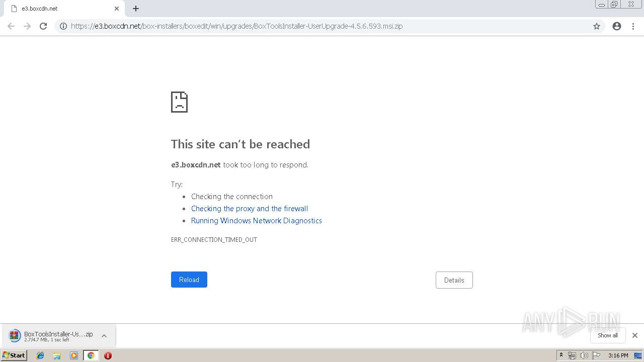Restore down the Chrome window
Screen dimensions: 644x362
[x=614, y=5]
